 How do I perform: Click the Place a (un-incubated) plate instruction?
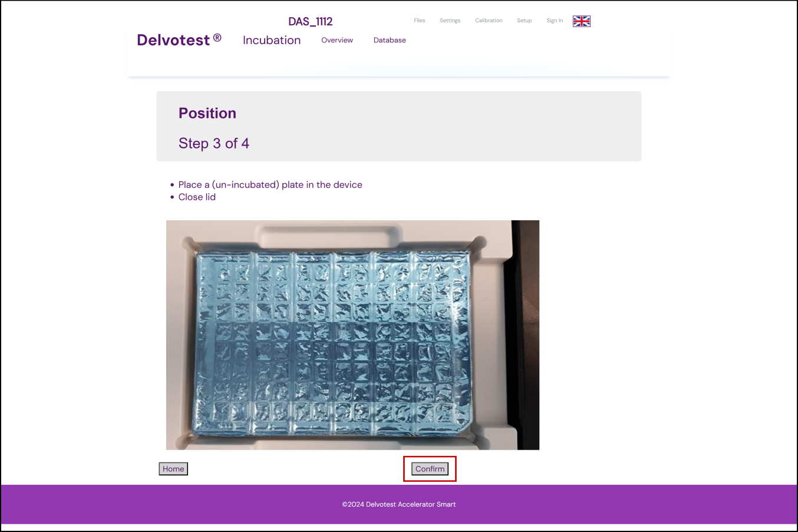click(270, 184)
